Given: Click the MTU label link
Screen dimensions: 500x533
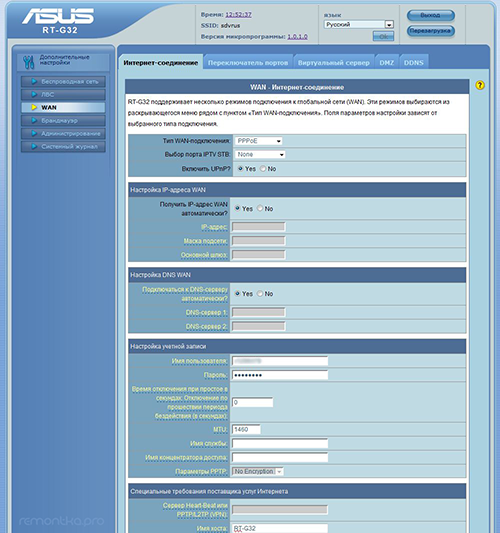Looking at the screenshot, I should [x=220, y=430].
